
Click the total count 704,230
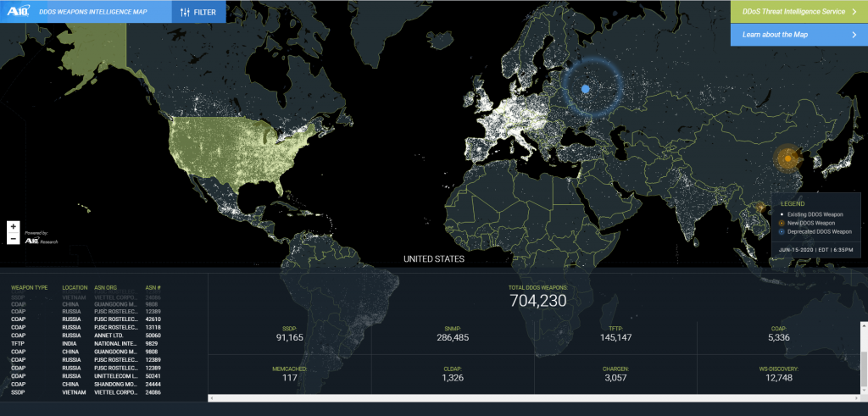537,301
